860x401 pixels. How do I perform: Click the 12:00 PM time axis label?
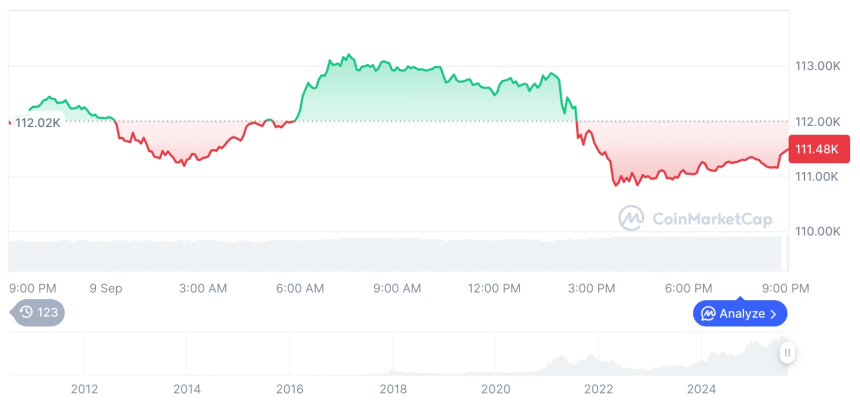[495, 288]
